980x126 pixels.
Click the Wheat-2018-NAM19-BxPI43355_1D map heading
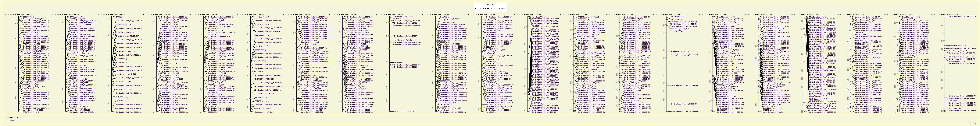[x=112, y=15]
